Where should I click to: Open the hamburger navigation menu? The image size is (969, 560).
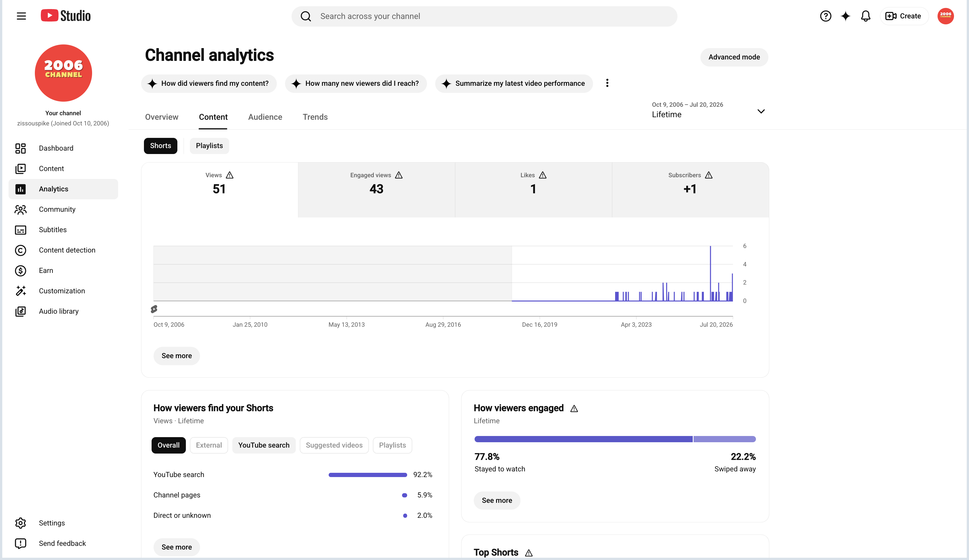click(x=22, y=16)
